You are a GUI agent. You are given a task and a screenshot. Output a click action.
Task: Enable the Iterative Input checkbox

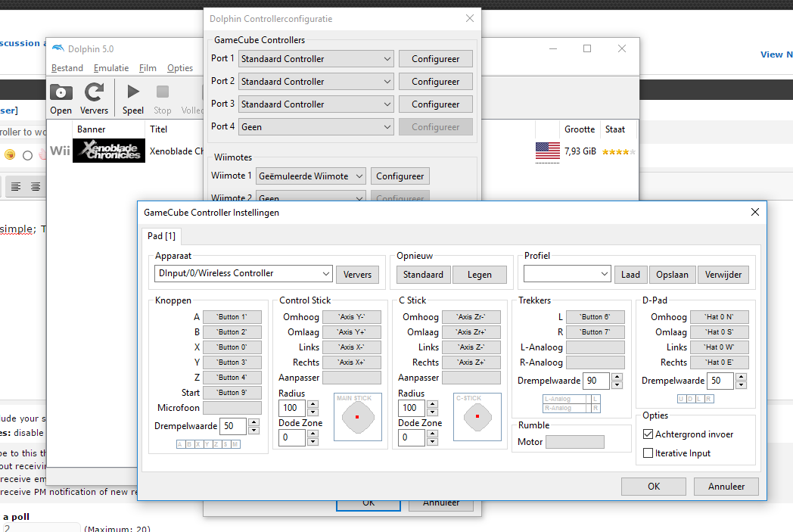pos(648,453)
